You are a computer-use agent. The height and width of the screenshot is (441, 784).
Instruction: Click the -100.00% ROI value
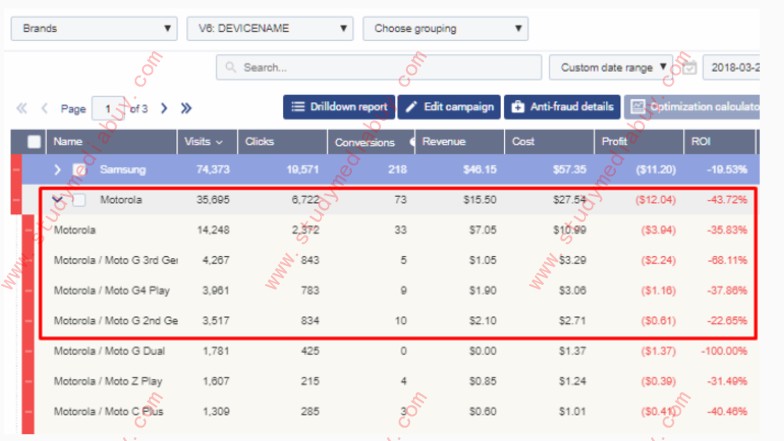[724, 351]
